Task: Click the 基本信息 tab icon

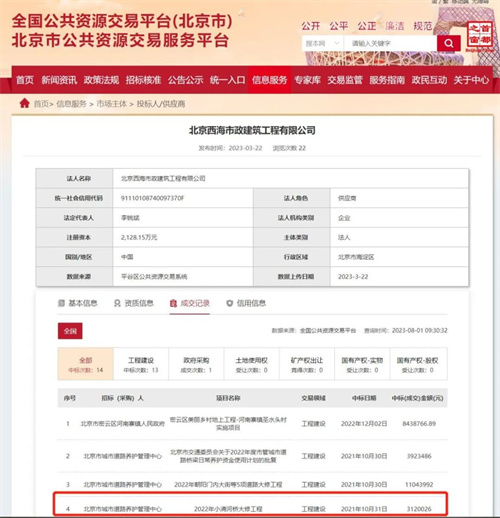Action: pyautogui.click(x=61, y=303)
